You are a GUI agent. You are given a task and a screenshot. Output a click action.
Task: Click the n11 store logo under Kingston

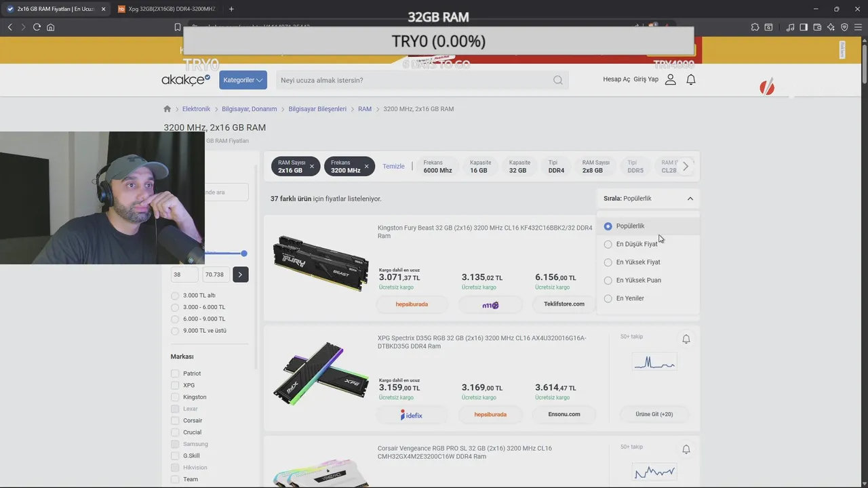[x=490, y=304]
